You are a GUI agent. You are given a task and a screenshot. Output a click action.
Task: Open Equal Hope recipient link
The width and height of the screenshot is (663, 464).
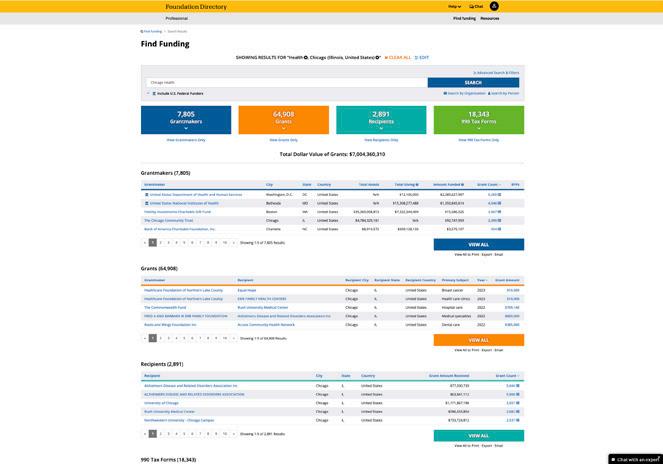[x=247, y=291]
